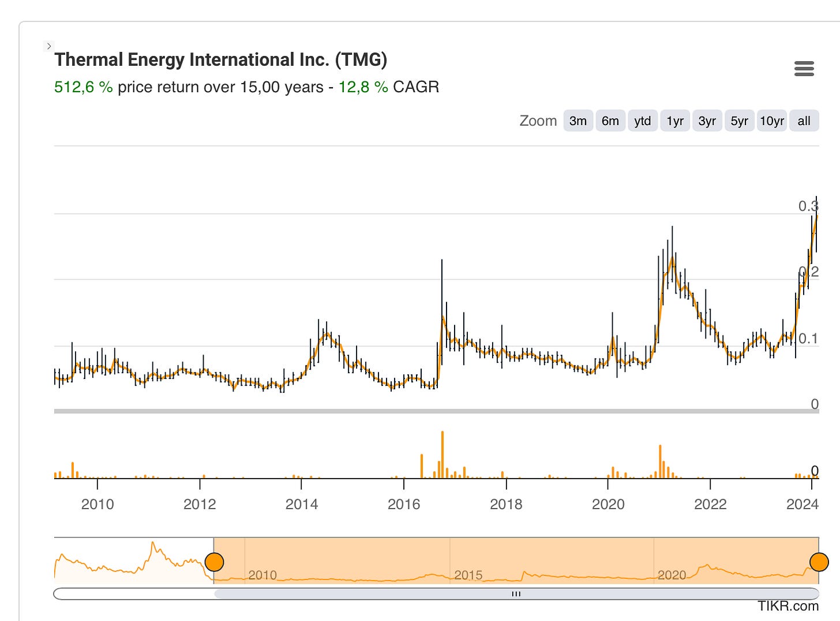This screenshot has width=840, height=621.
Task: Click the navigator horizontal scrollbar thumb
Action: coord(516,594)
